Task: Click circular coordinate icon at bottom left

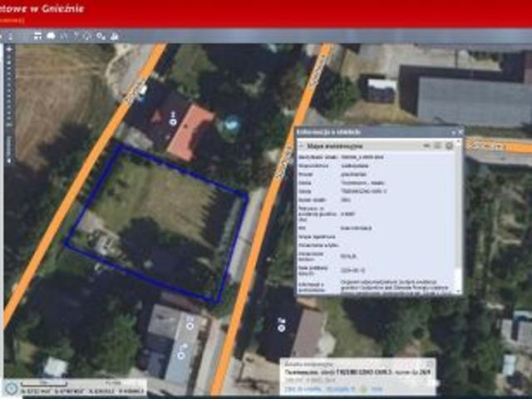Action: (11, 389)
